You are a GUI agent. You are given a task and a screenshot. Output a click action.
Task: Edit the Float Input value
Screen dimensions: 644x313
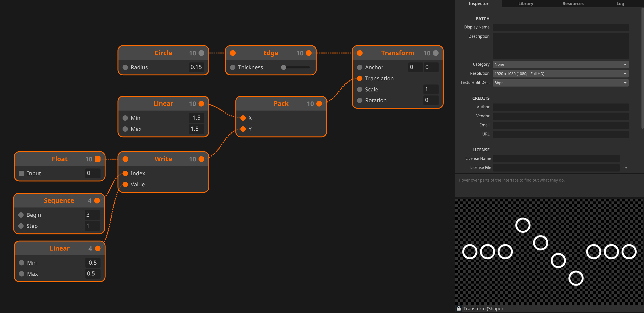(93, 173)
